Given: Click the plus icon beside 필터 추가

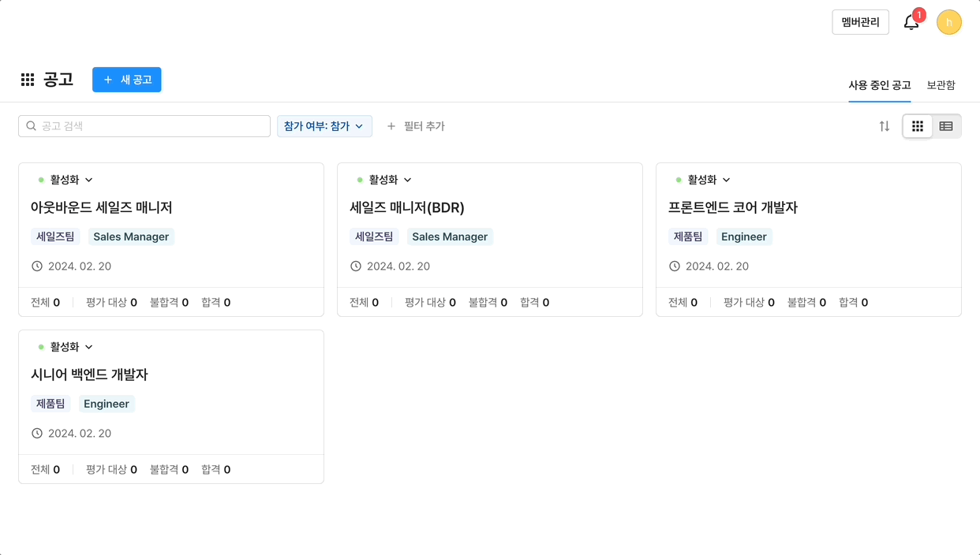Looking at the screenshot, I should [x=391, y=126].
